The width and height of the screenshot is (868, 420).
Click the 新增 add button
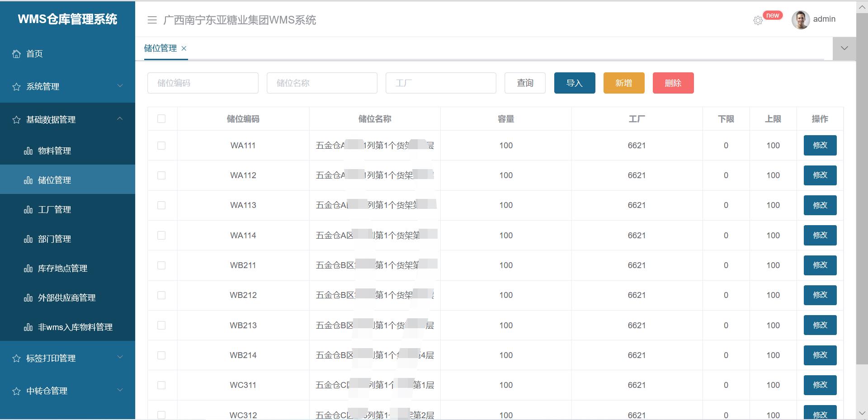tap(623, 83)
